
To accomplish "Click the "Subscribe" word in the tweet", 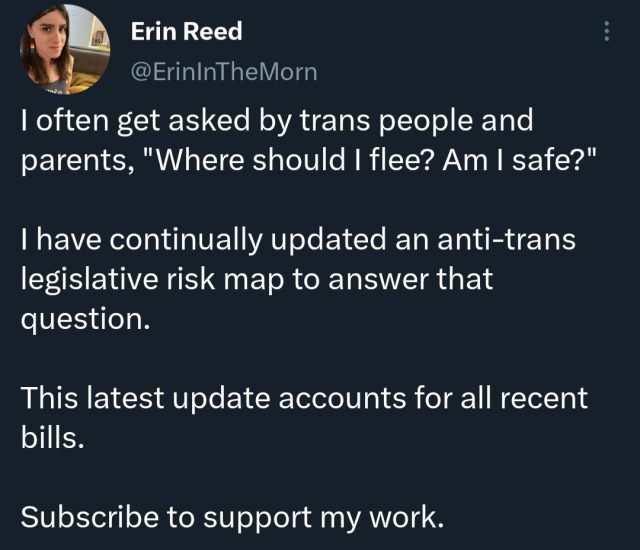I will click(88, 517).
